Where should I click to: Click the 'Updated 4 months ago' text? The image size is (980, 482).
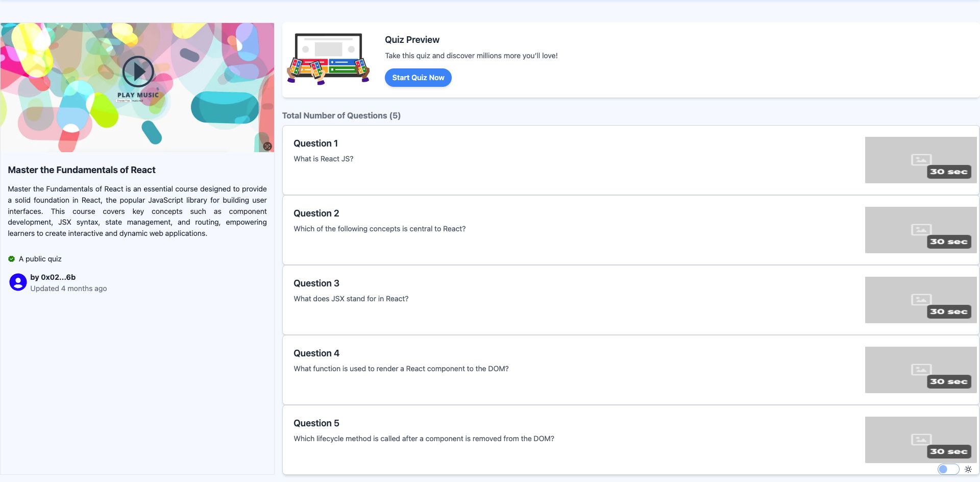tap(68, 288)
